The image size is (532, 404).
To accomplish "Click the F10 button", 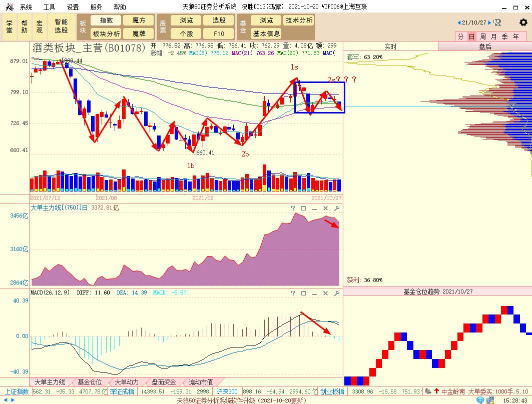I will tap(219, 33).
